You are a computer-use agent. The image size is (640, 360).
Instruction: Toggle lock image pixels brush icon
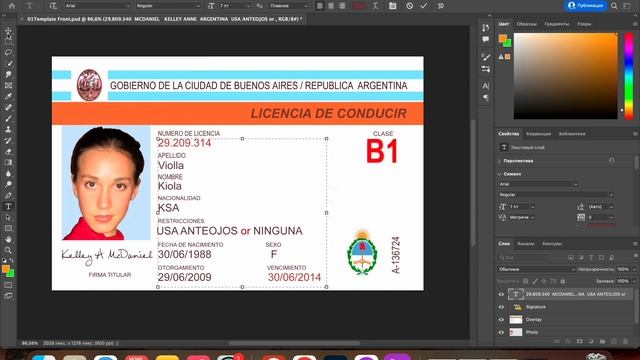pos(535,281)
